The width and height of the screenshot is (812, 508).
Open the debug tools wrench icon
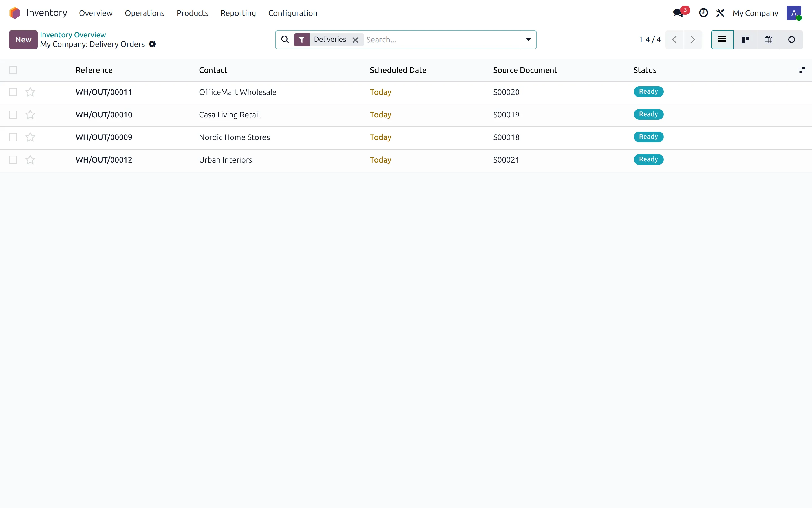point(720,13)
